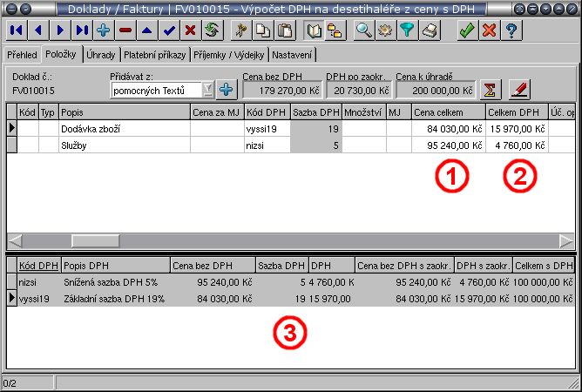582x392 pixels.
Task: Open the magnifier search icon
Action: (363, 31)
